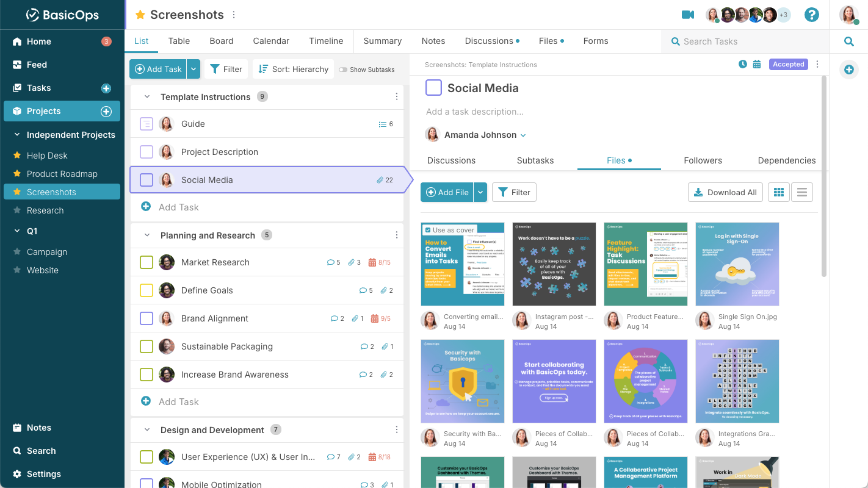868x488 pixels.
Task: Click the Download All button
Action: [x=725, y=192]
